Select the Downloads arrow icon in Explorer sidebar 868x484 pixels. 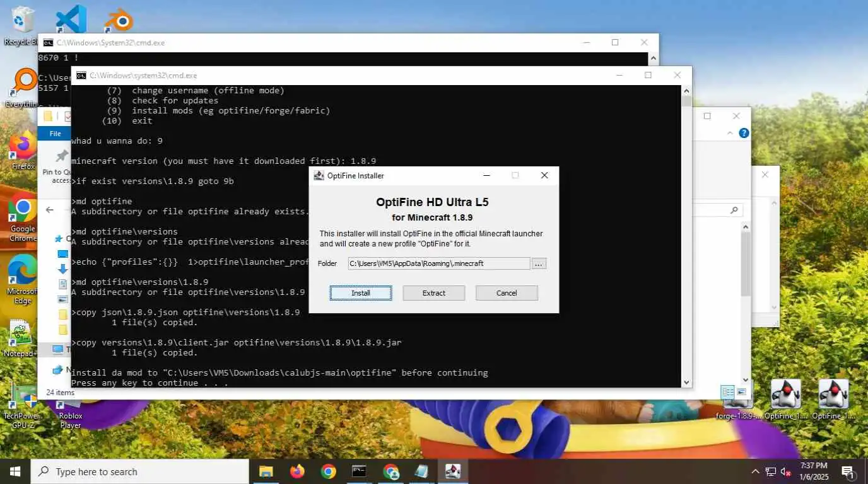(62, 269)
